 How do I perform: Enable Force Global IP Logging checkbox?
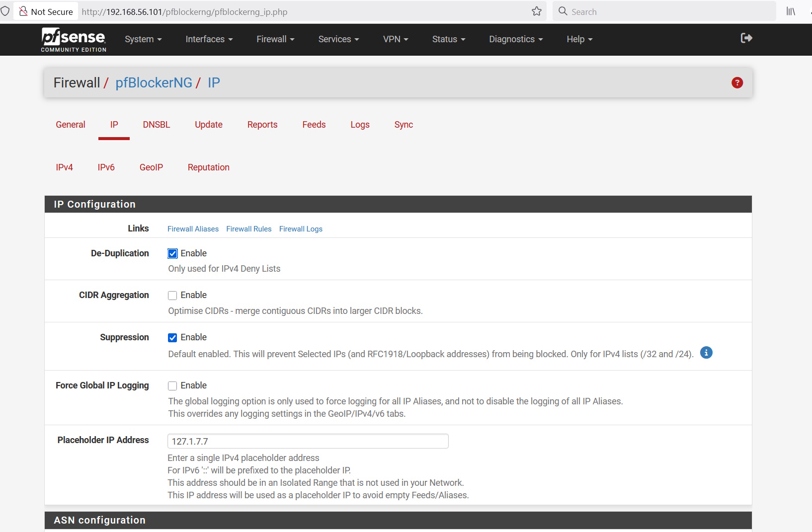coord(172,386)
